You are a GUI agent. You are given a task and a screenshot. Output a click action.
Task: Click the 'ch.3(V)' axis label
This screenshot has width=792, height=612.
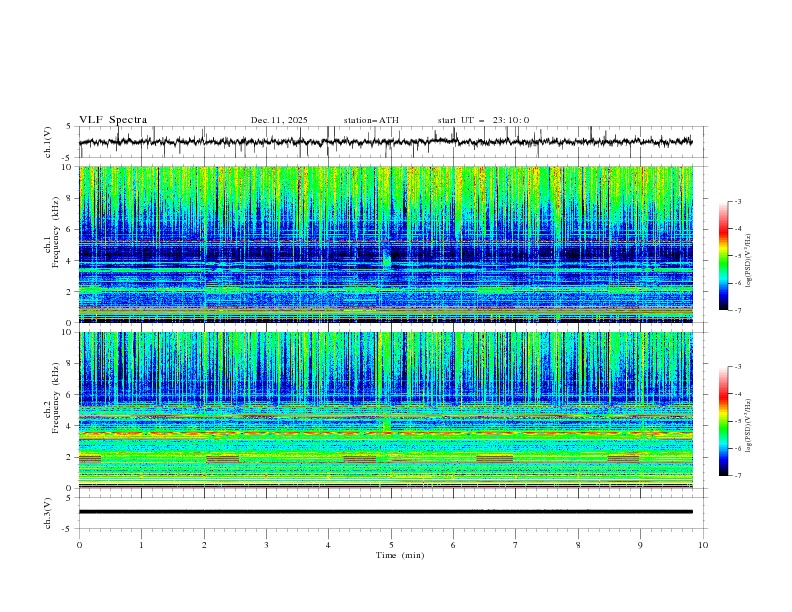tap(48, 513)
